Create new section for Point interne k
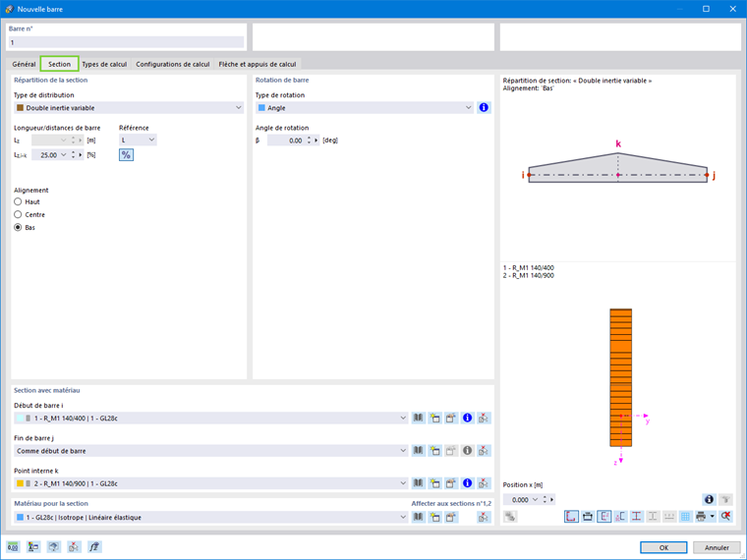This screenshot has height=560, width=747. pos(434,483)
